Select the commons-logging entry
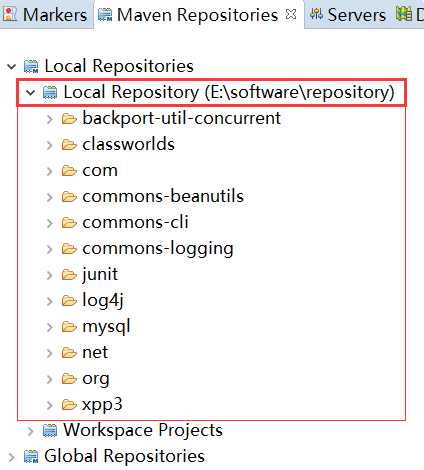This screenshot has width=424, height=470. click(x=158, y=249)
